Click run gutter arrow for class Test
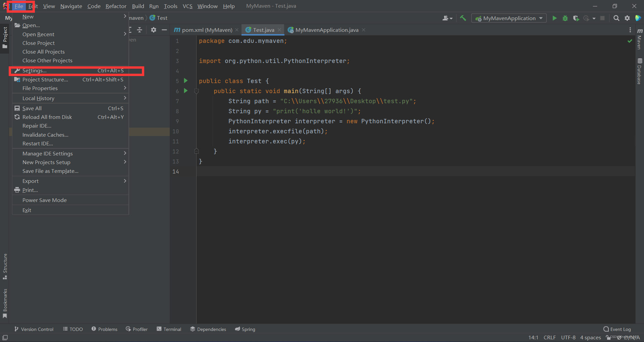This screenshot has width=644, height=342. 185,81
